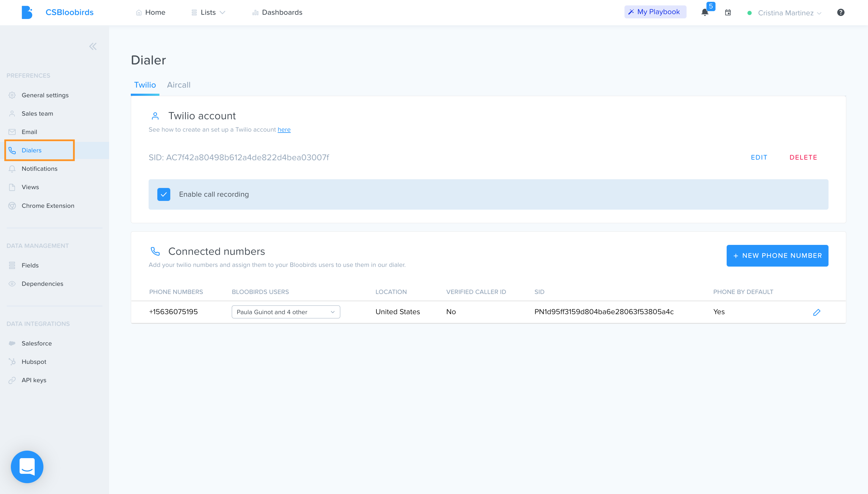Viewport: 868px width, 494px height.
Task: Click EDIT for Twilio account
Action: (x=759, y=158)
